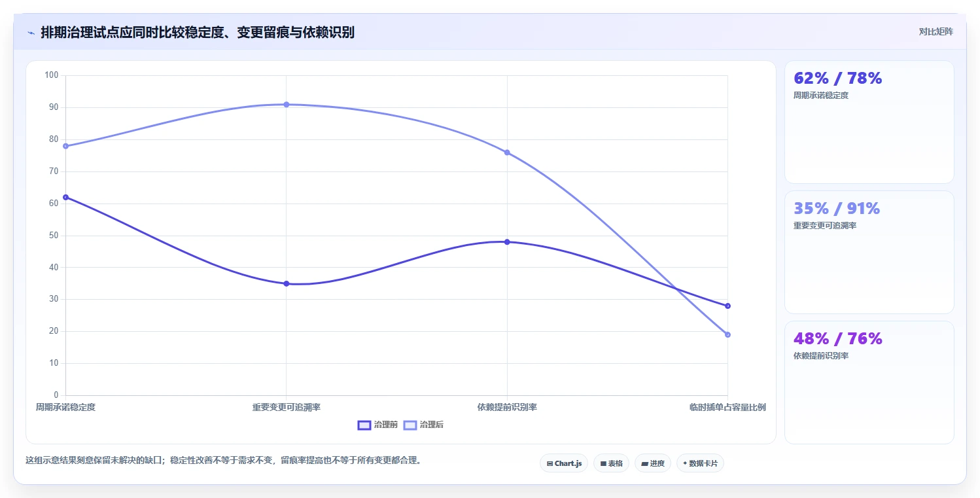Image resolution: width=980 pixels, height=498 pixels.
Task: Click the 治理前 data point at 35
Action: click(287, 283)
